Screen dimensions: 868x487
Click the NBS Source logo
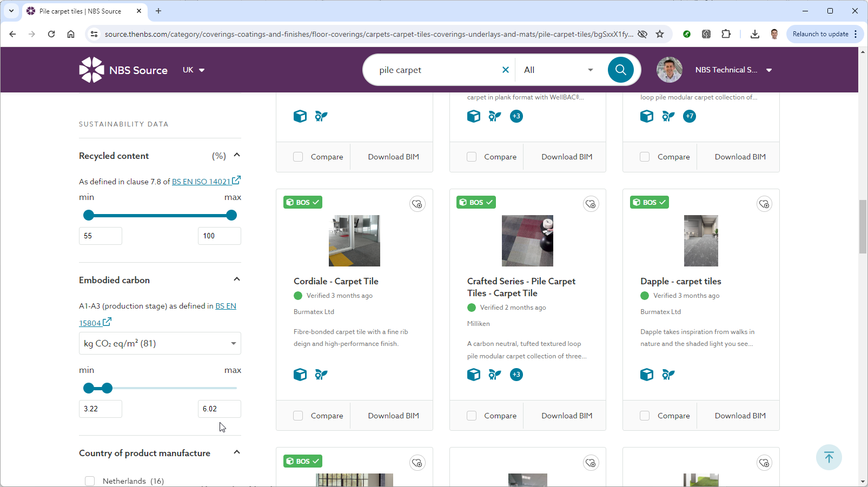[x=123, y=70]
